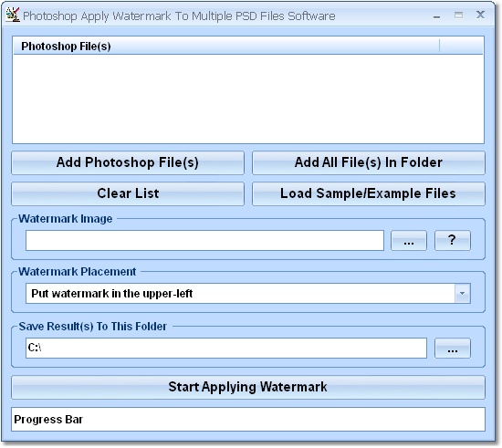Focus the Watermark Image path field
The width and height of the screenshot is (502, 448).
coord(204,240)
